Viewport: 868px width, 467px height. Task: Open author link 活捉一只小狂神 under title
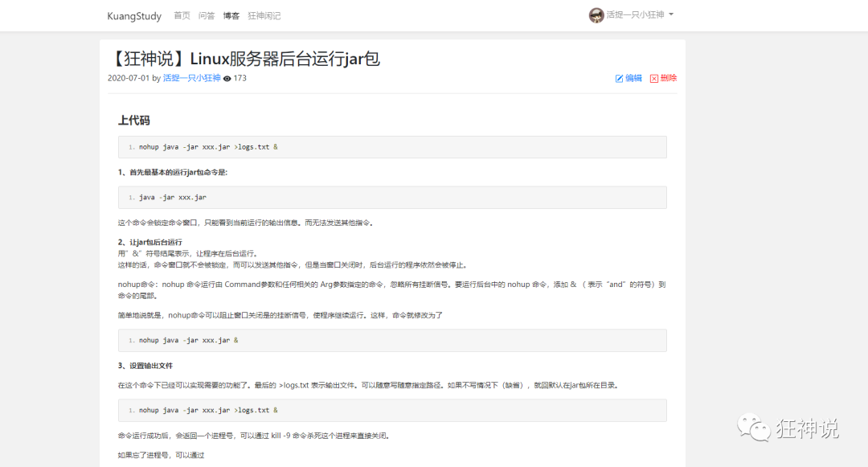191,78
